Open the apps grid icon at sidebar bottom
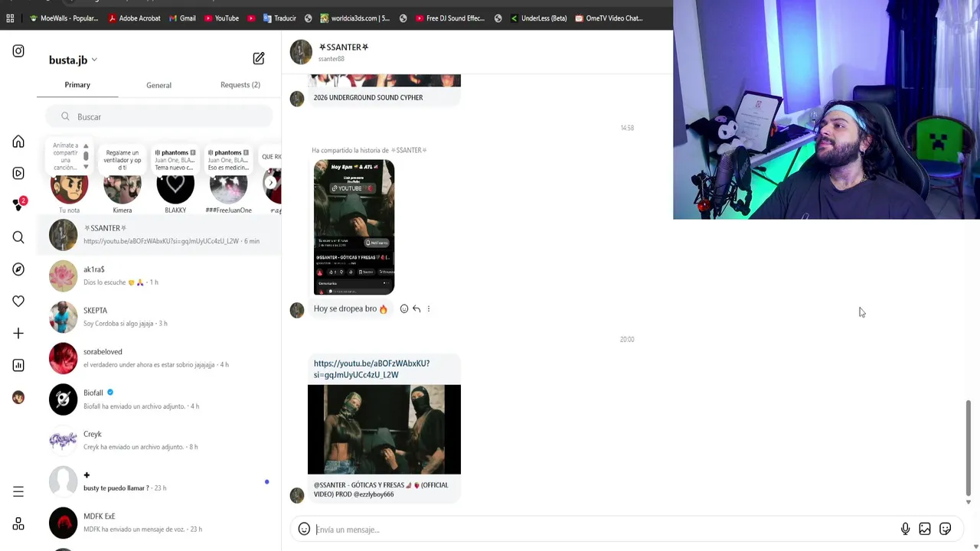The width and height of the screenshot is (980, 551). tap(18, 523)
